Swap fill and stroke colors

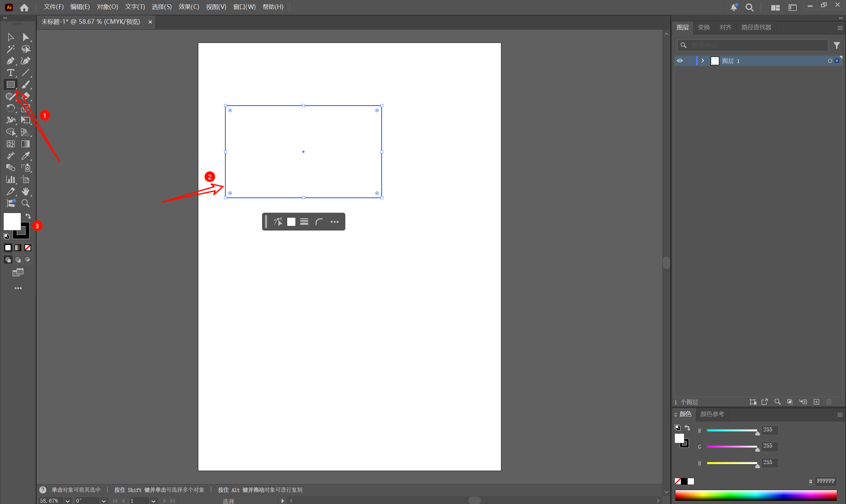click(x=28, y=216)
